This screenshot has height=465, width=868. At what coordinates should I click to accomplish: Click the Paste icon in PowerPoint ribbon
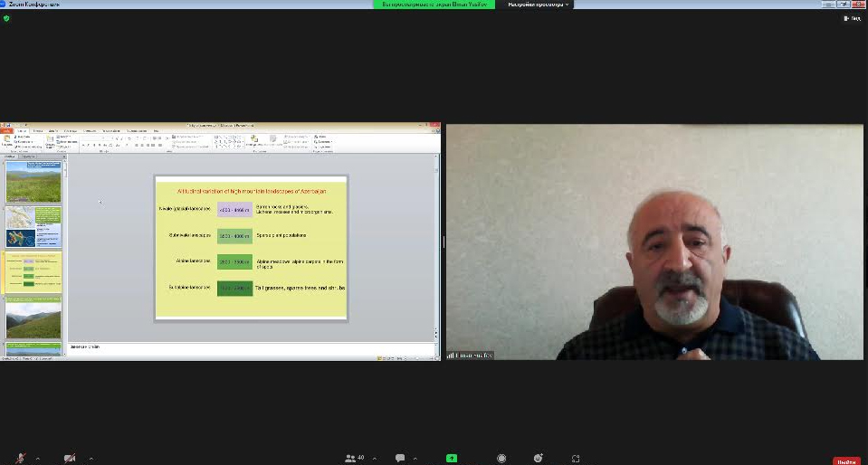coord(6,140)
